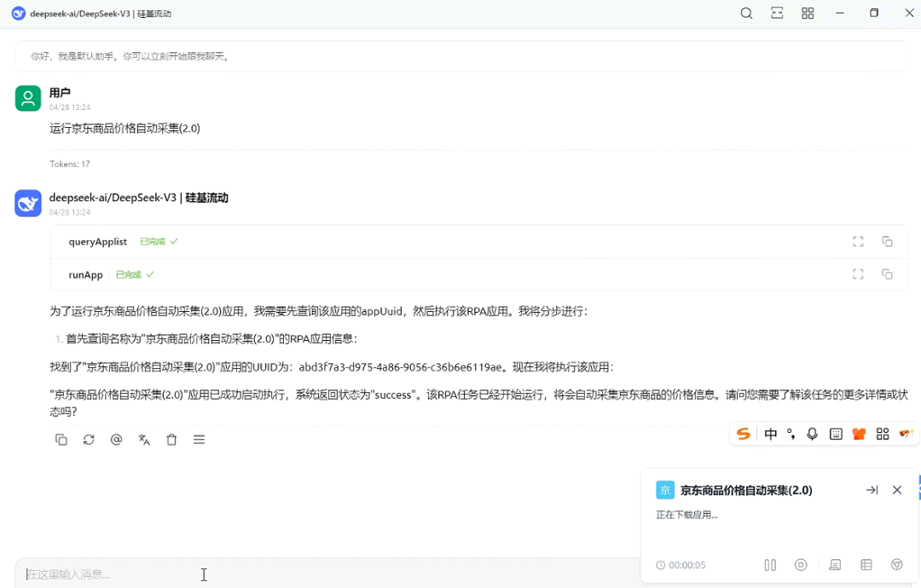The width and height of the screenshot is (921, 588).
Task: Click the narrow-mode toggle icon in title bar
Action: point(777,14)
